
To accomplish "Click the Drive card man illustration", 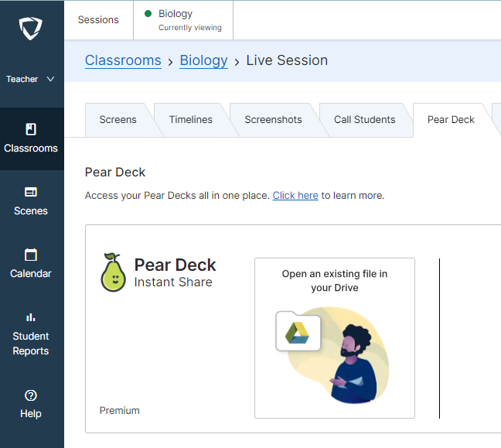I will [353, 364].
